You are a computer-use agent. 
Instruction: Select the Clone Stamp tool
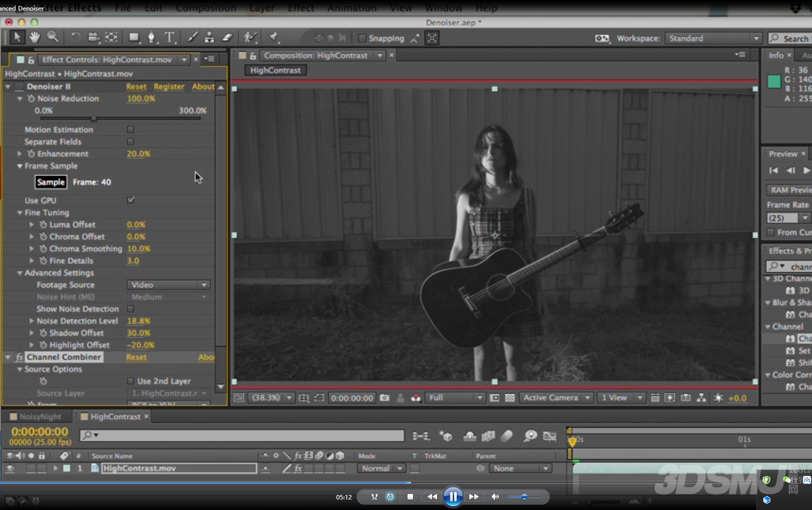[x=209, y=38]
